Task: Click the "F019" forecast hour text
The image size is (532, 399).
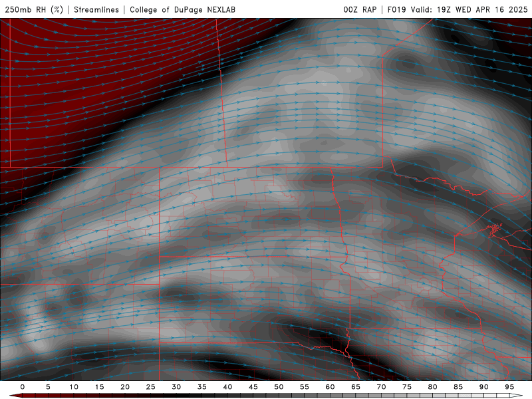Action: 396,10
